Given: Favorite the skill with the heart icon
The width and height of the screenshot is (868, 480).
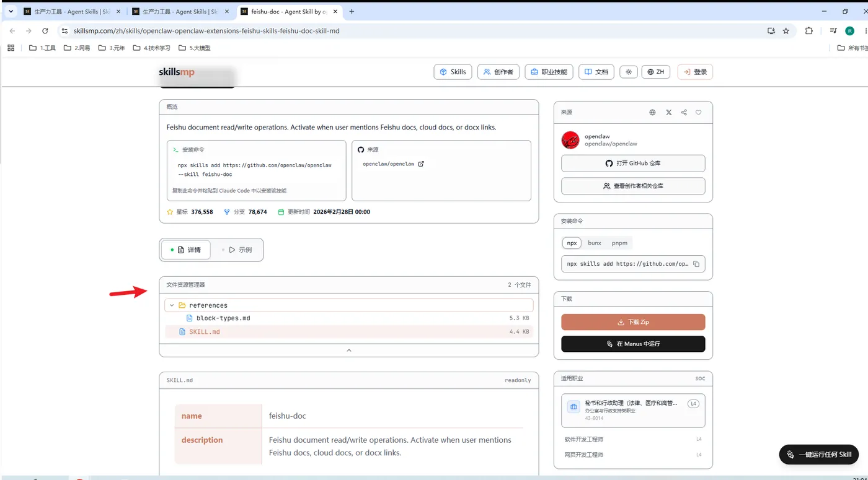Looking at the screenshot, I should pos(699,113).
